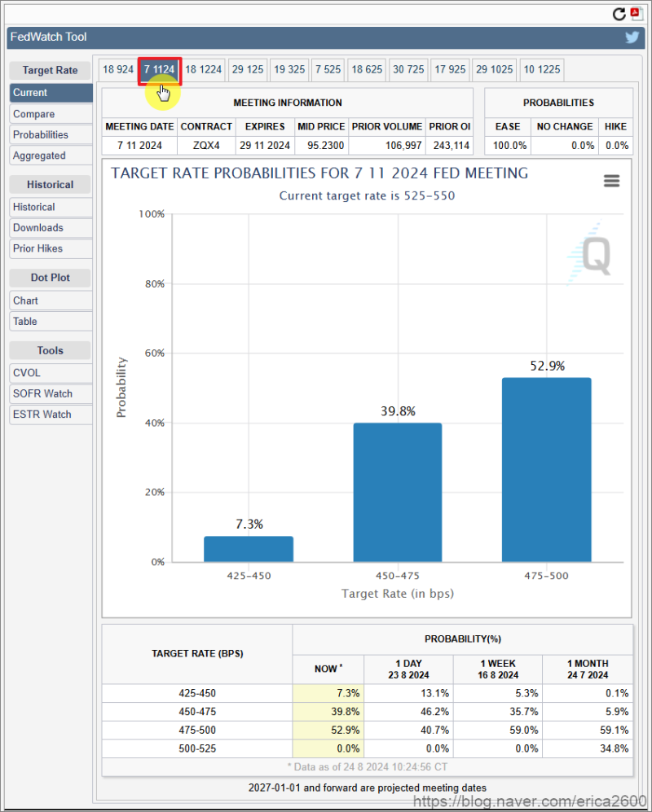Select the 7 1124 meeting tab
This screenshot has width=652, height=812.
pos(160,70)
